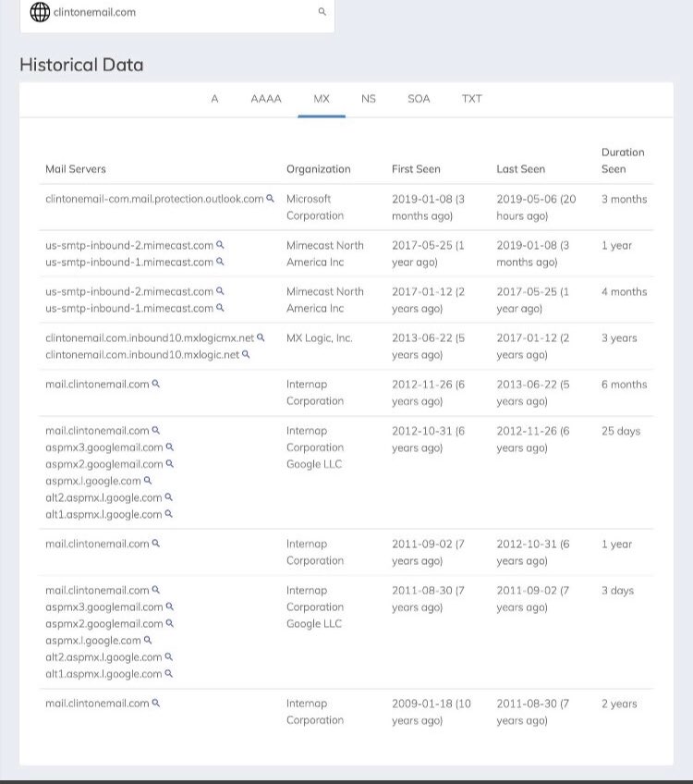Search icon for mail.clintonemail.com in 2 years row
This screenshot has height=784, width=693.
tap(156, 703)
